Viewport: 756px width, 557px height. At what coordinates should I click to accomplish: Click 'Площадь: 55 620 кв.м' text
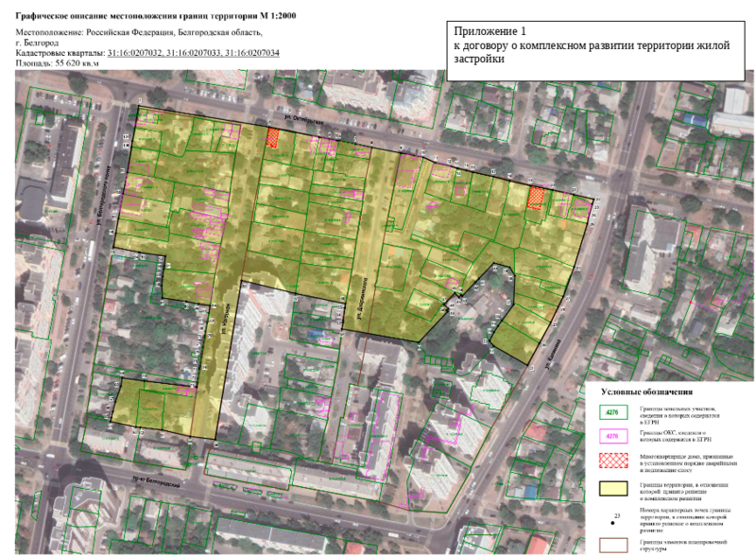58,62
